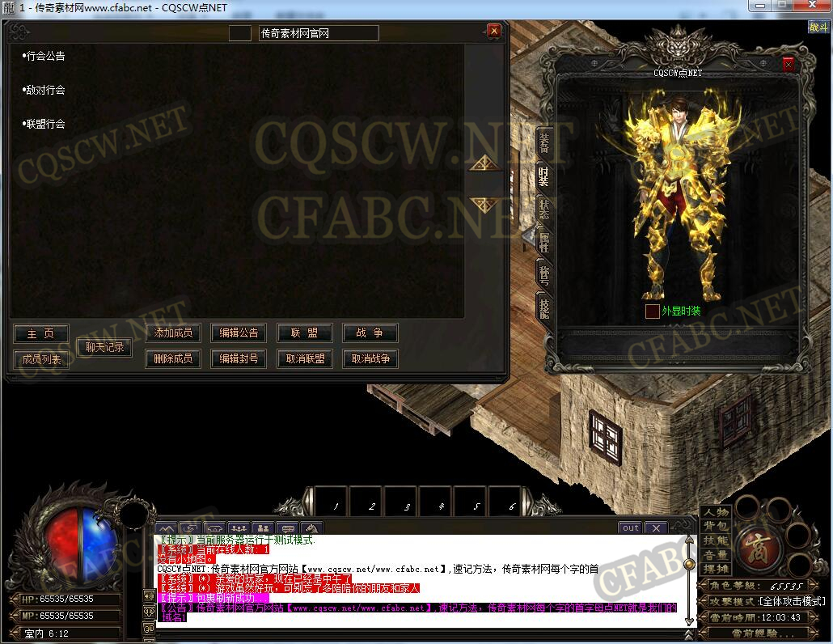Click the face mask icon beside chat
The width and height of the screenshot is (833, 644).
point(149,612)
